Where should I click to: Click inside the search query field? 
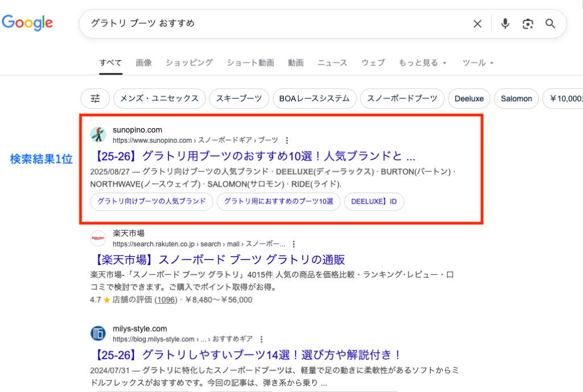[275, 23]
